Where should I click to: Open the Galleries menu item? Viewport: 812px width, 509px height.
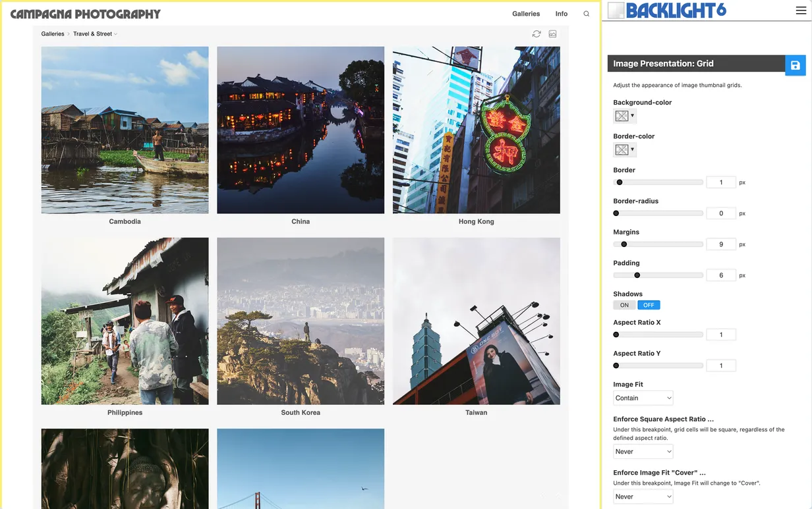[526, 14]
